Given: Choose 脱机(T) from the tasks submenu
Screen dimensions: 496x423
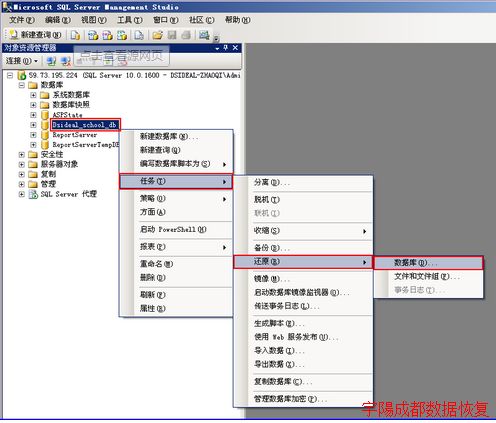Looking at the screenshot, I should [x=303, y=200].
